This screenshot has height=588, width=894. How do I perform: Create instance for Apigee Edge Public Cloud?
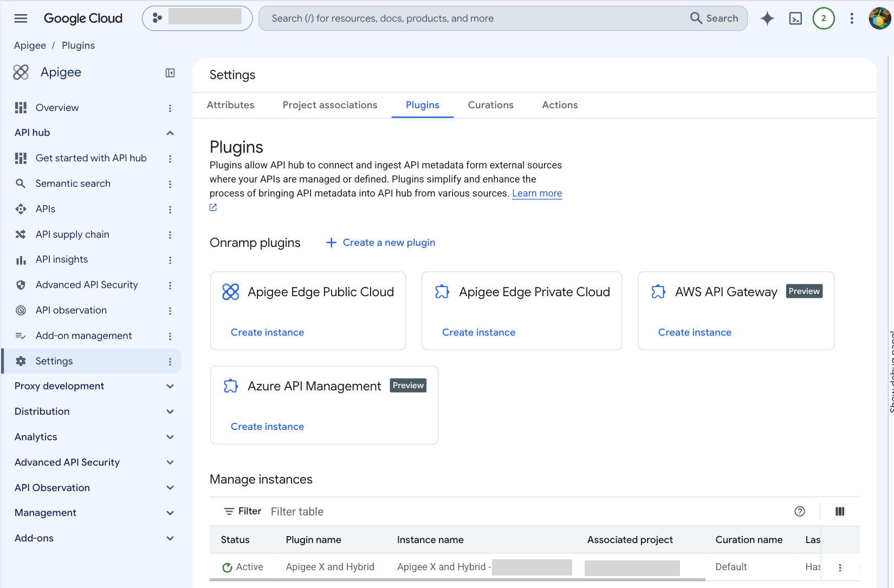click(x=267, y=332)
